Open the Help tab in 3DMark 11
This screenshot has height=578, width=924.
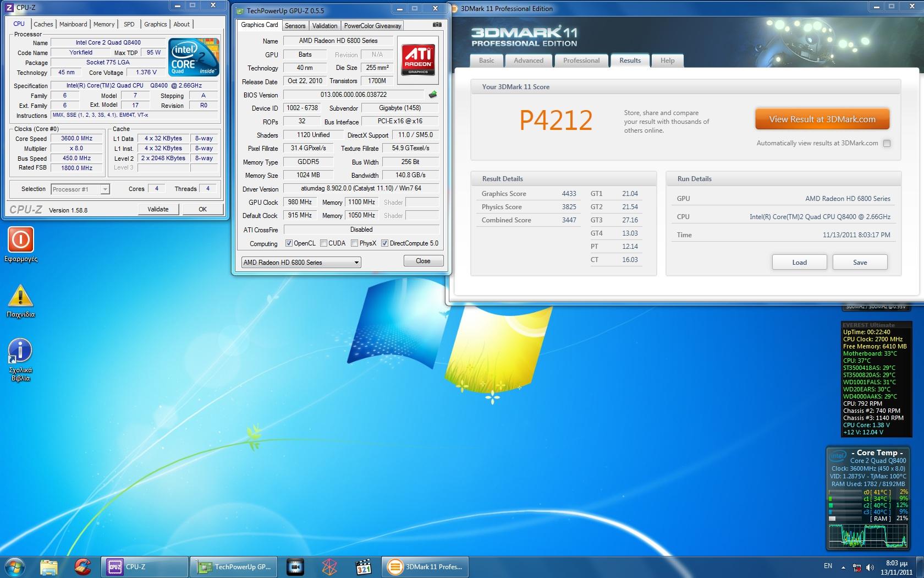(x=668, y=61)
